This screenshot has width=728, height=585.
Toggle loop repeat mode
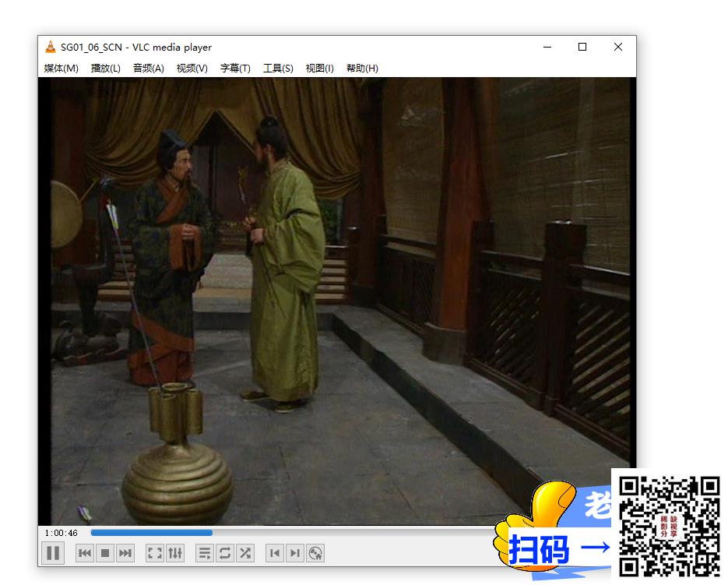click(x=225, y=553)
